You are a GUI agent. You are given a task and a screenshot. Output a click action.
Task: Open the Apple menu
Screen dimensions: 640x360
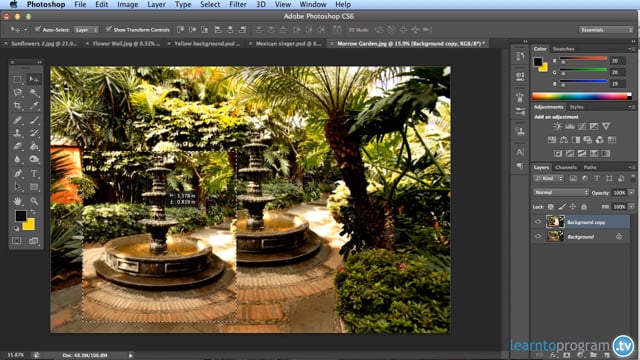(x=13, y=4)
